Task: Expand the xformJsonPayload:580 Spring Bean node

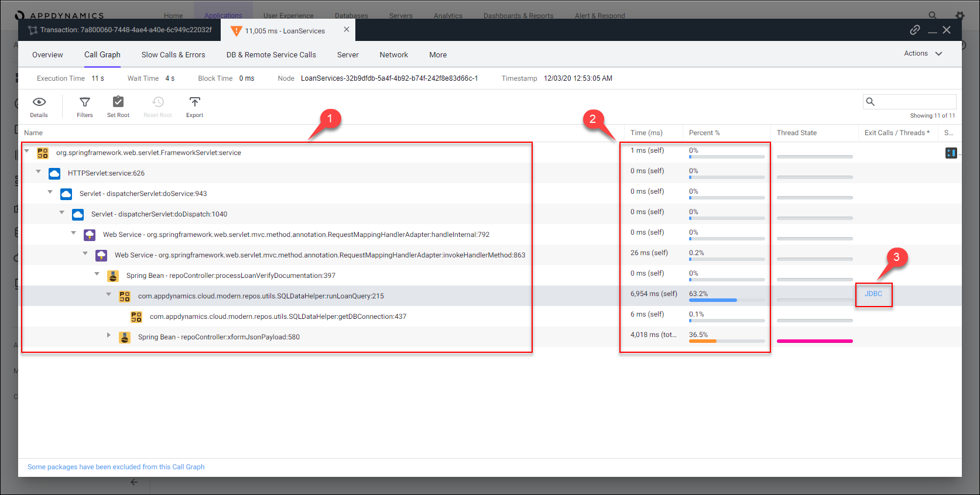Action: pyautogui.click(x=109, y=335)
